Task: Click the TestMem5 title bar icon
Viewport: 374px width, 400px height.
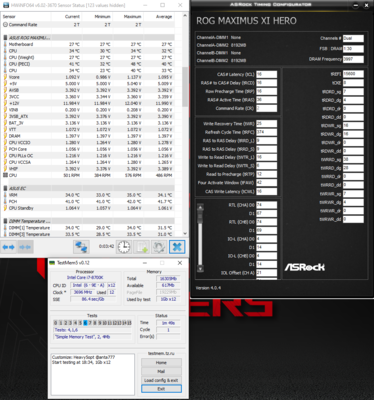Action: coord(52,263)
